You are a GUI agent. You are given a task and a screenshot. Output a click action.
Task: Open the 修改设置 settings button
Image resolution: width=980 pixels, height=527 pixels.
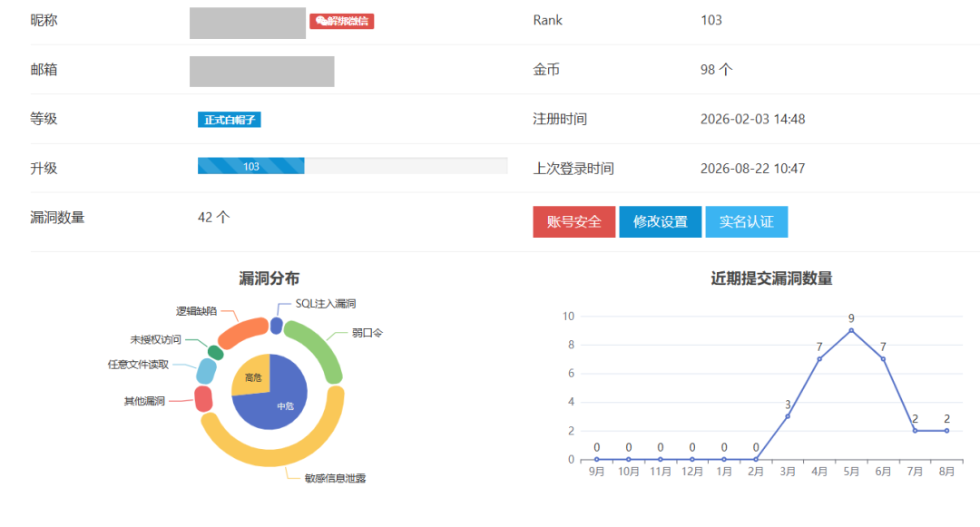click(660, 221)
